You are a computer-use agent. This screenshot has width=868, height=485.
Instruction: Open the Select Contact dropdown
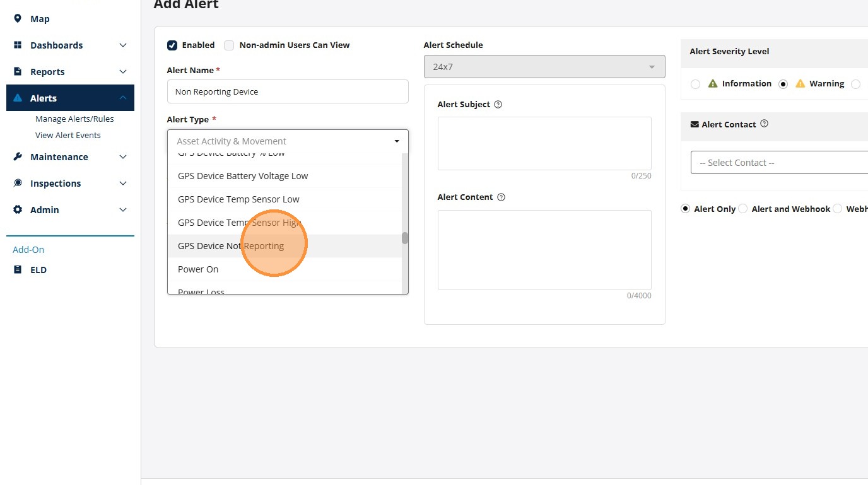(780, 163)
